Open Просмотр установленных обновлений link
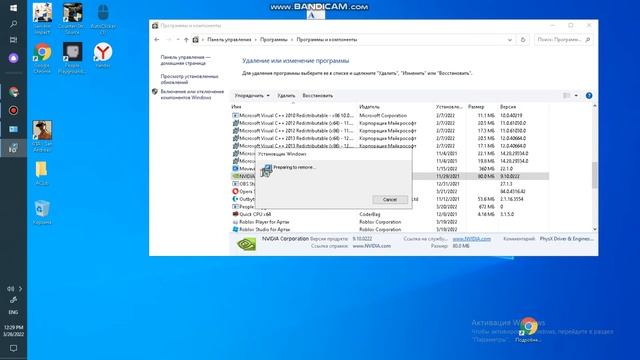Image resolution: width=640 pixels, height=360 pixels. tap(189, 79)
